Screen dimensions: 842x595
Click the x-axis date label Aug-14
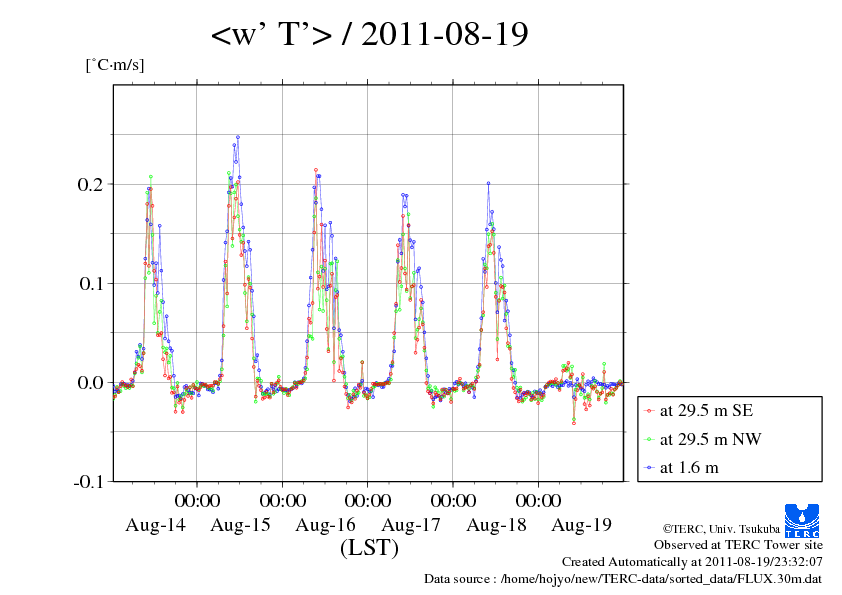[155, 525]
